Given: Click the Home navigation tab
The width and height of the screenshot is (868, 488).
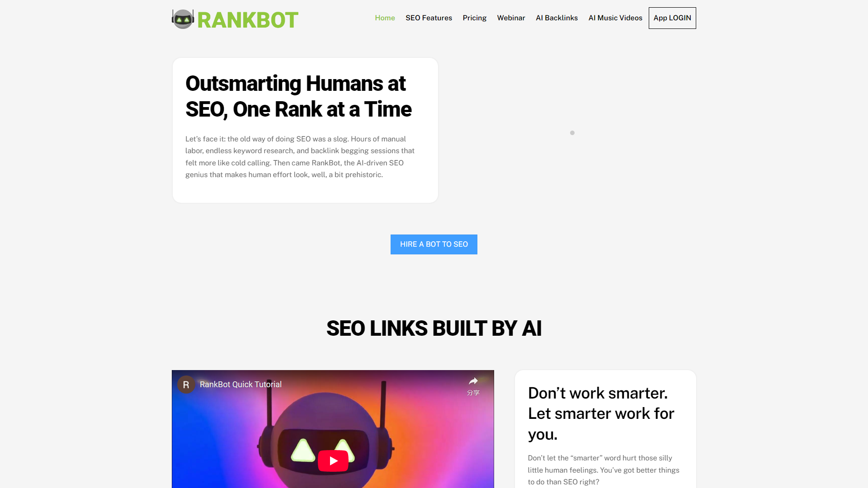Looking at the screenshot, I should point(385,17).
